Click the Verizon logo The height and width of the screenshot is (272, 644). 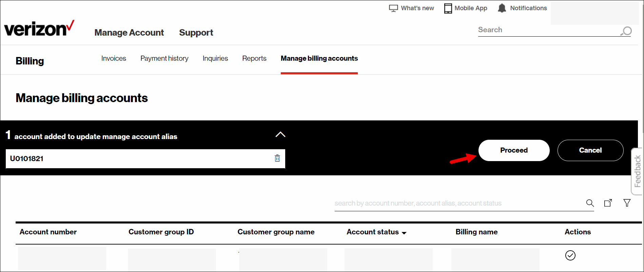39,28
